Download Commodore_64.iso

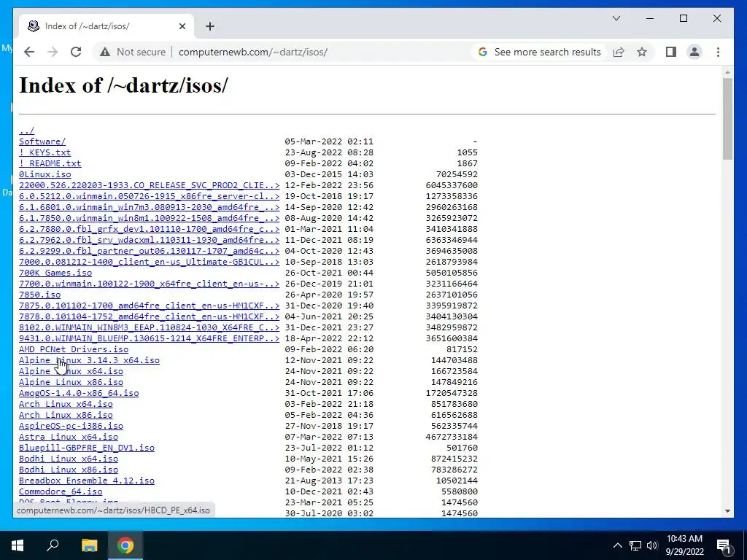(x=61, y=492)
